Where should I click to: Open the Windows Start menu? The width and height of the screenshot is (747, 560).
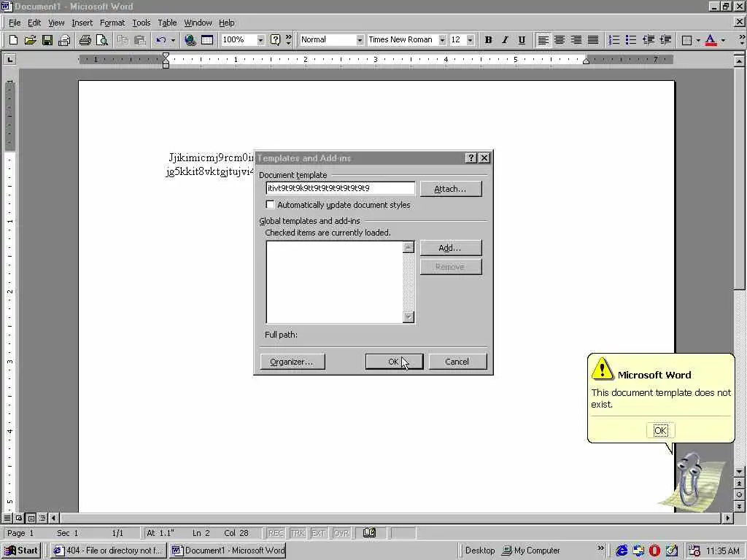point(21,551)
